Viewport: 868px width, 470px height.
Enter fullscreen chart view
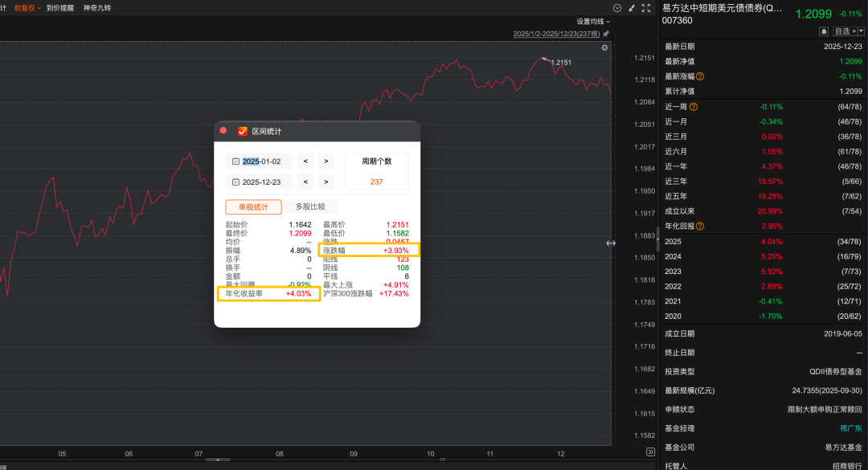(x=646, y=7)
